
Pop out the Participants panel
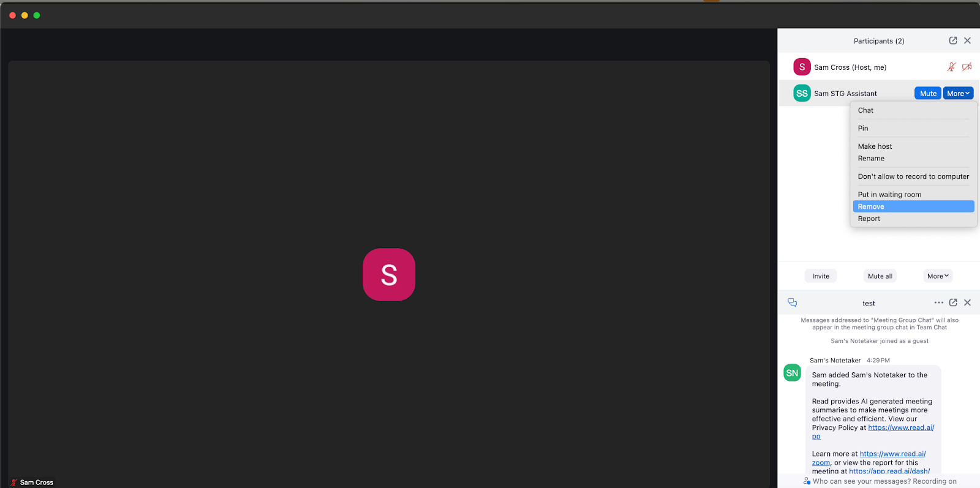(x=953, y=40)
